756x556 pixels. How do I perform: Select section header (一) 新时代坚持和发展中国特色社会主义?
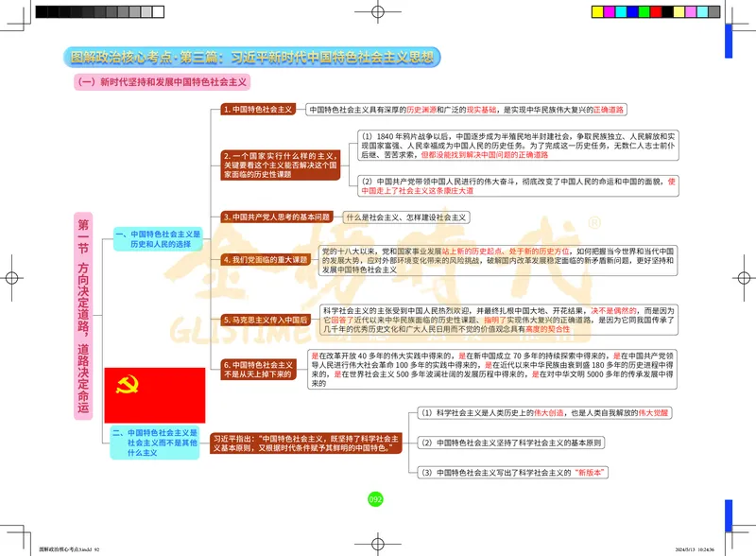[x=161, y=81]
